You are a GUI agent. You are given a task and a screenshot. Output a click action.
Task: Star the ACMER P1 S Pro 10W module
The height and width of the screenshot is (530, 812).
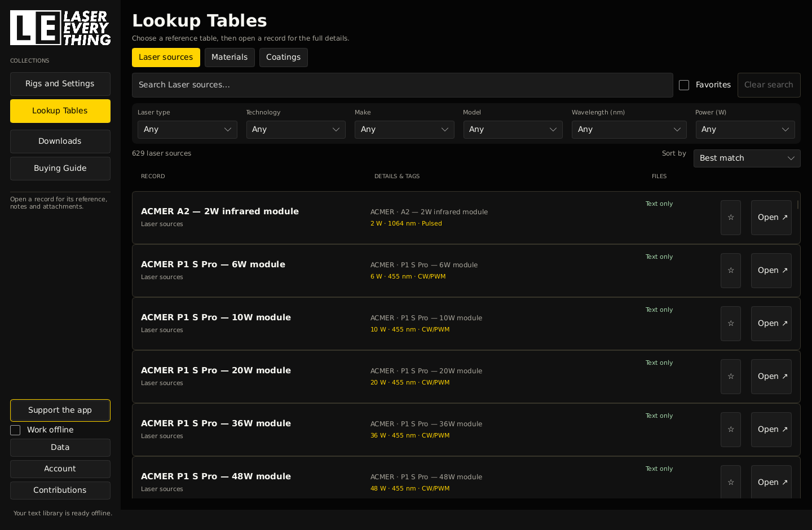point(730,324)
